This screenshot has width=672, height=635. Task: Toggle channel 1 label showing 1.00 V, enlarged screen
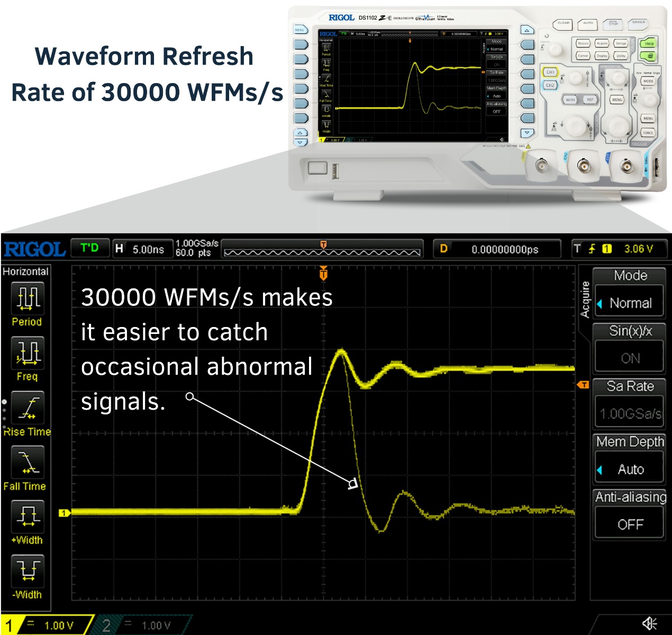(x=47, y=625)
